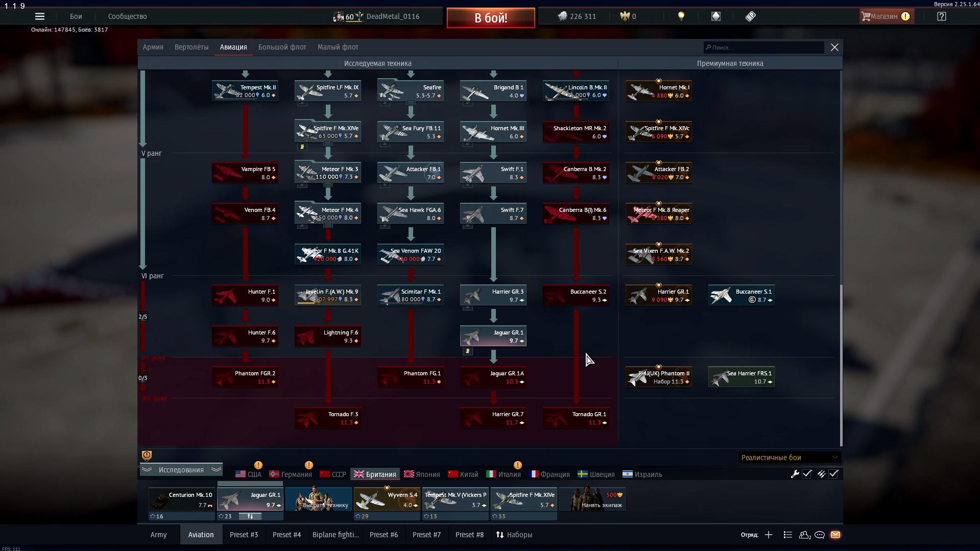
Task: Collapse the Исследования panel
Action: [x=181, y=470]
